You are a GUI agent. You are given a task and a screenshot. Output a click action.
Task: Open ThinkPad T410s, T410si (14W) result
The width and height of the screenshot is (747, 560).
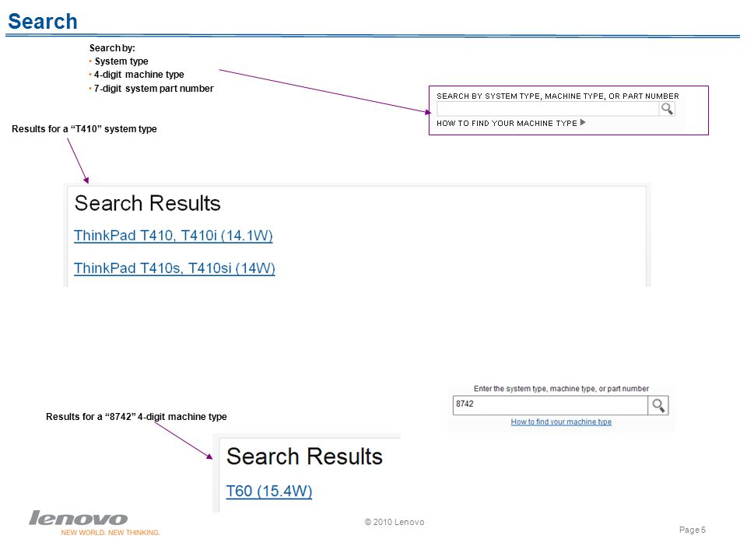[x=174, y=268]
